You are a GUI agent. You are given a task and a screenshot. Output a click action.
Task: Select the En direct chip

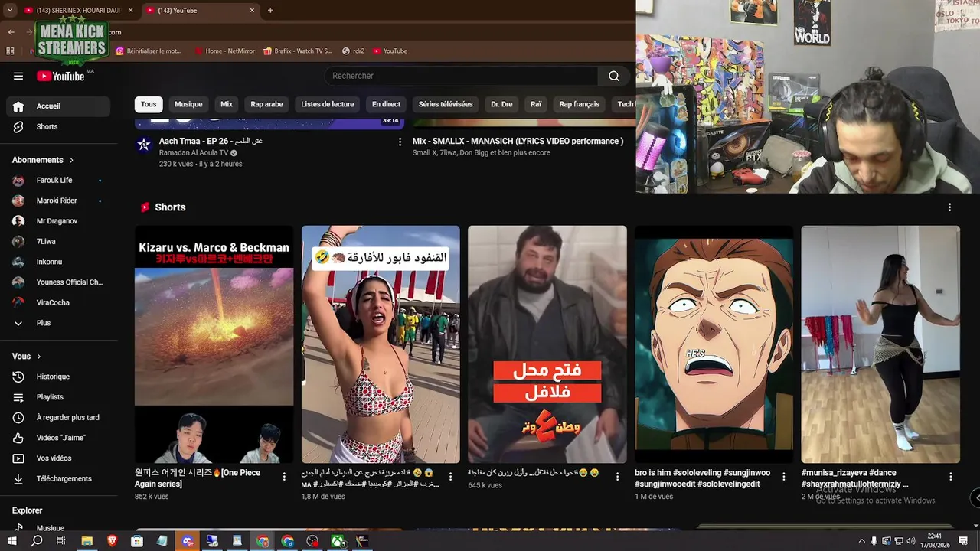click(x=386, y=104)
